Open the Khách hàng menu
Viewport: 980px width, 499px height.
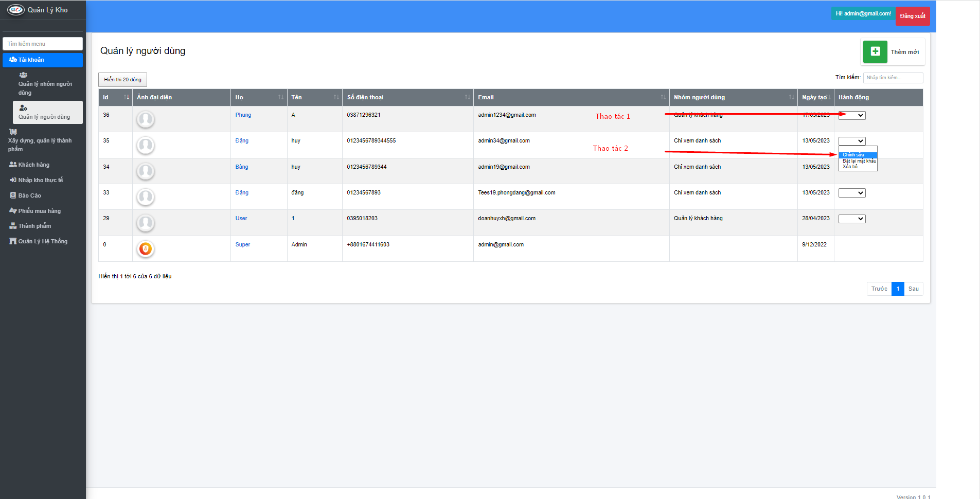point(43,165)
